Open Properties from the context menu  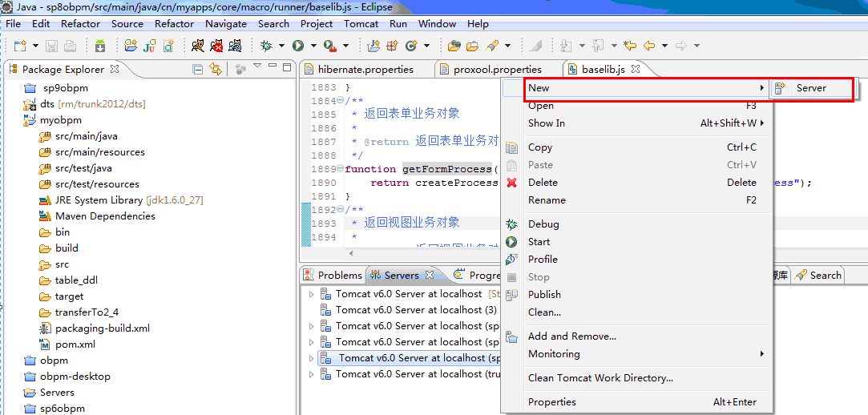coord(636,402)
